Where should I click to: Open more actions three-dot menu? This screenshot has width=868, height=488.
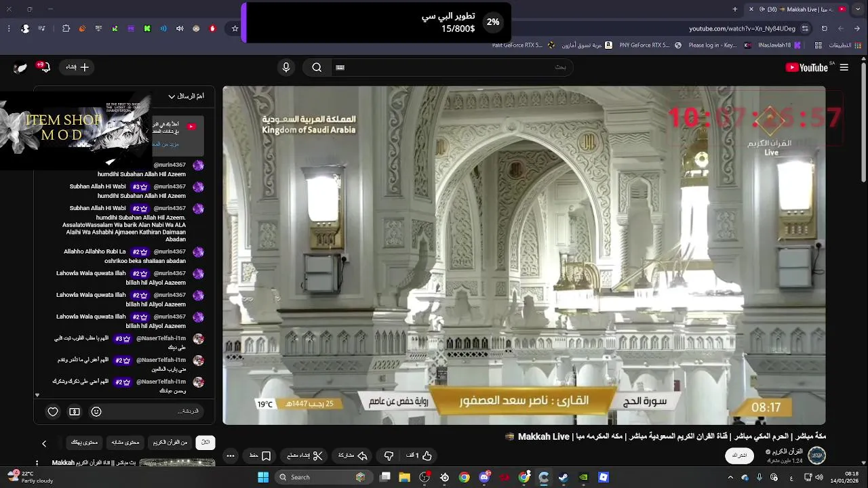point(231,455)
